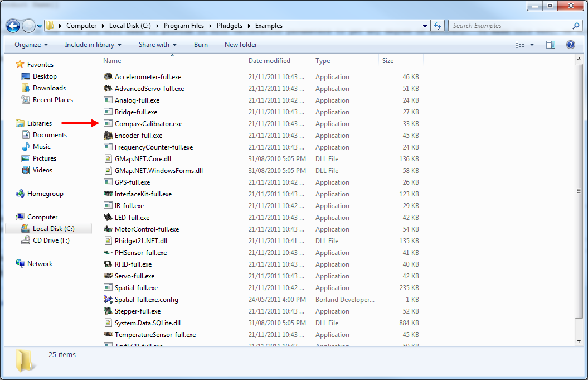Select the AdvancedServo-full.exe file icon
Viewport: 588px width, 380px height.
pyautogui.click(x=108, y=89)
